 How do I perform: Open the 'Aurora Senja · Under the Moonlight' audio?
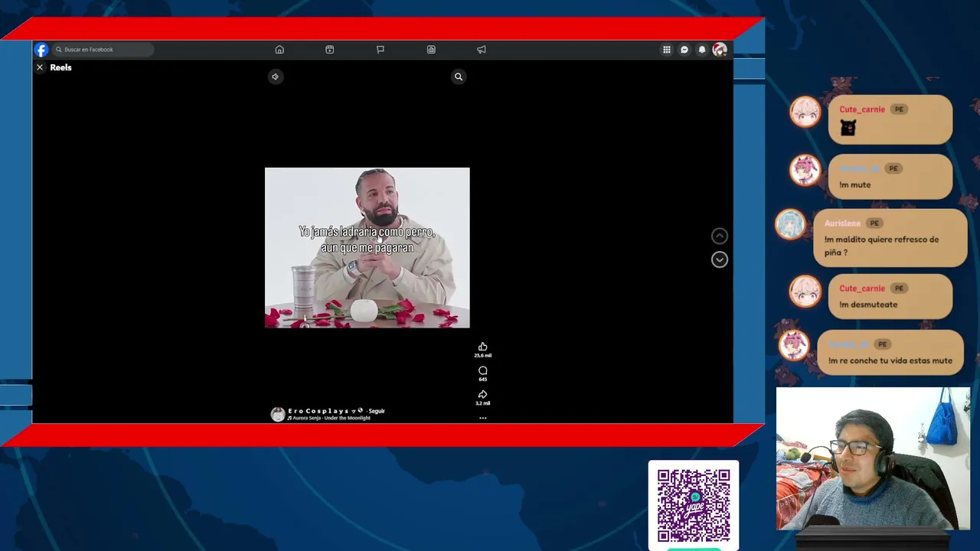click(x=329, y=418)
